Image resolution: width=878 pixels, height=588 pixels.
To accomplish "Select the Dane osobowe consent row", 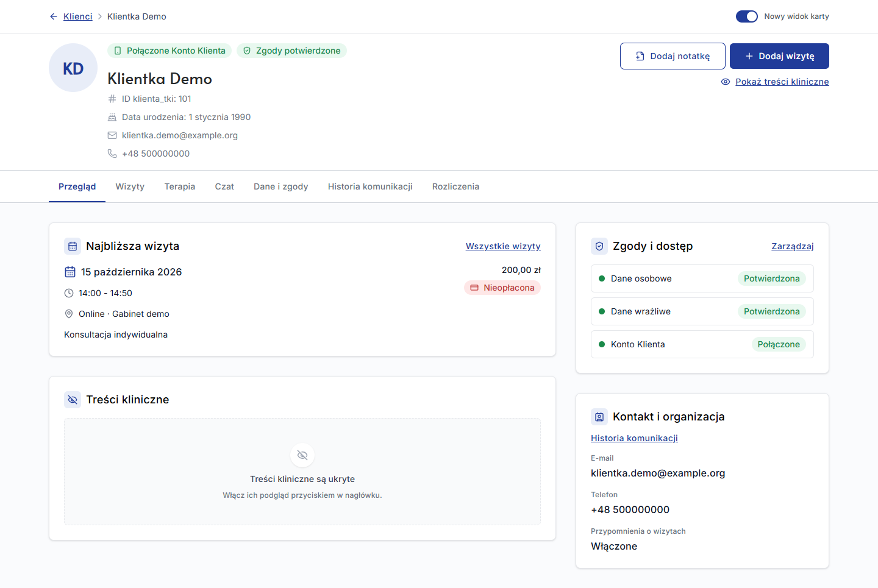I will coord(702,278).
